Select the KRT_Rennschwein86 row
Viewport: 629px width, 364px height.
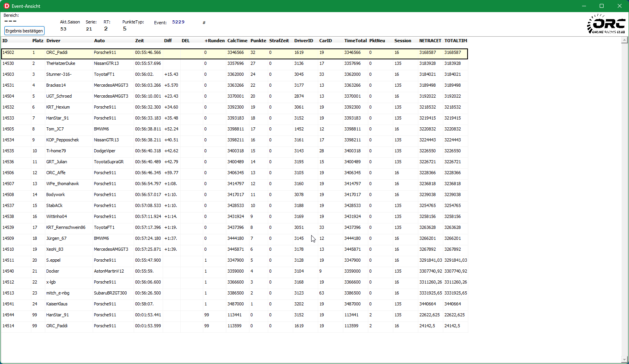pyautogui.click(x=66, y=227)
